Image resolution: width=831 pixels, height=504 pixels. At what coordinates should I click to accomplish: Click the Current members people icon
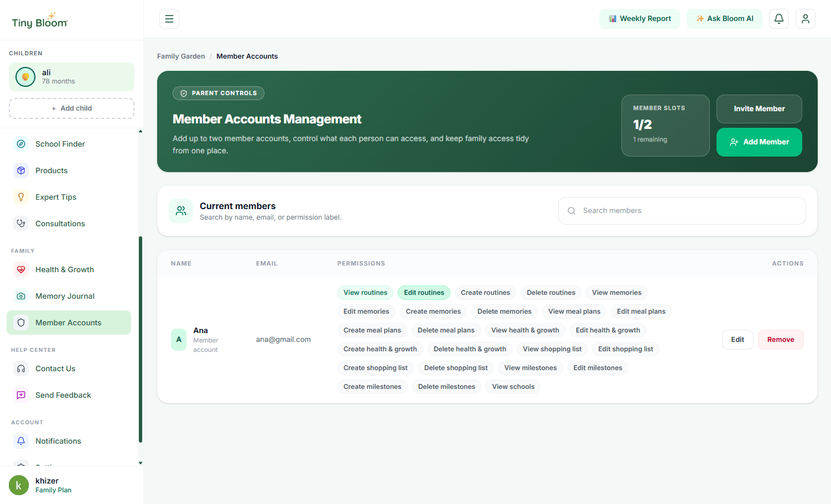point(181,211)
